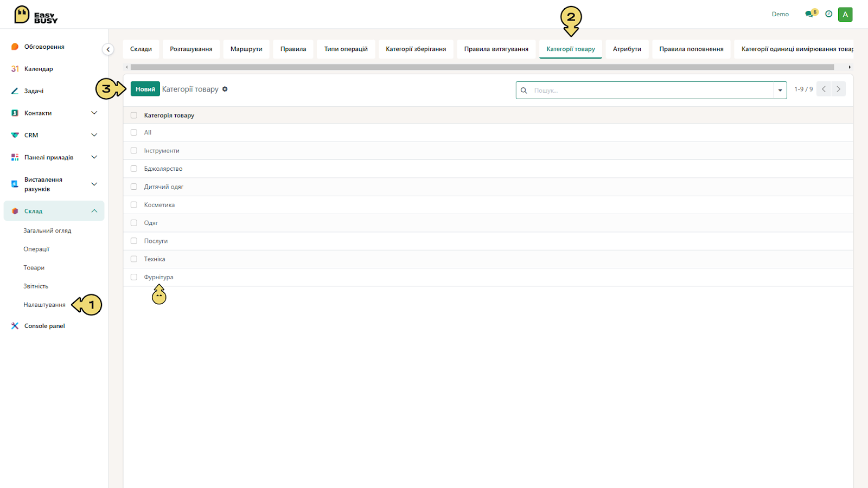Click the Easy Busy logo
This screenshot has height=488, width=868.
coord(36,15)
